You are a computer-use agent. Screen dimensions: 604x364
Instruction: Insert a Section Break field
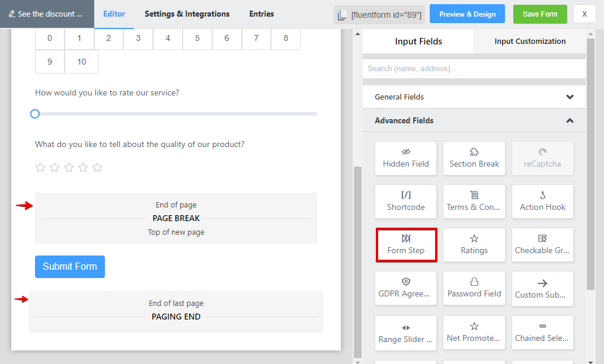tap(474, 158)
